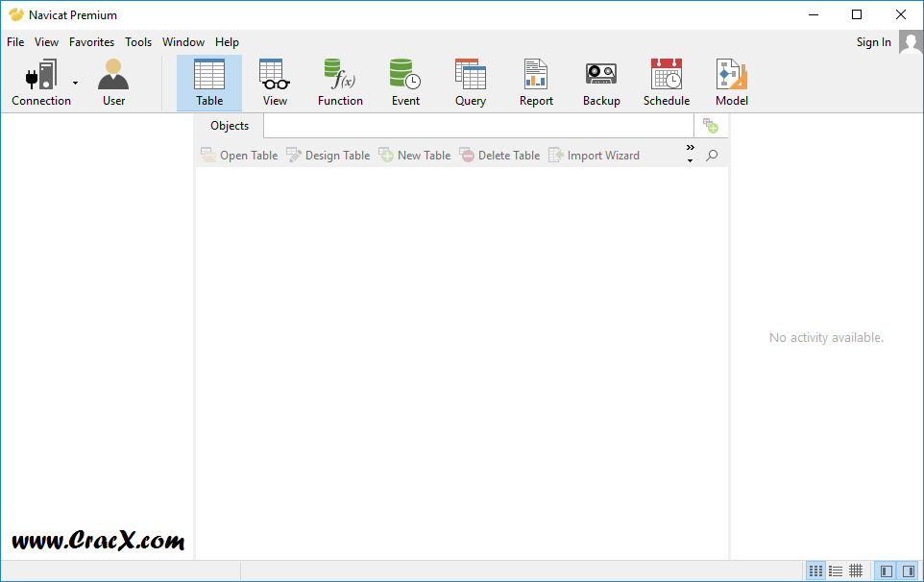Select the Objects tab

coord(230,126)
